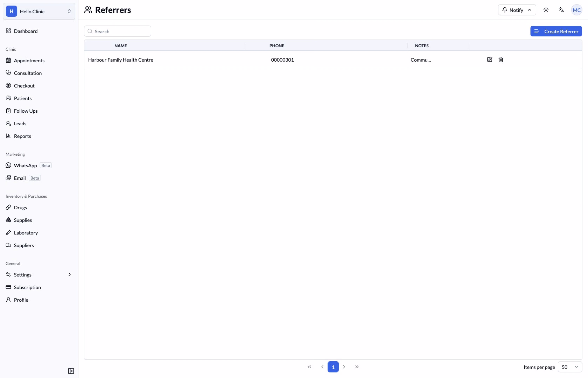Sort by the NOTES column header

pyautogui.click(x=422, y=45)
